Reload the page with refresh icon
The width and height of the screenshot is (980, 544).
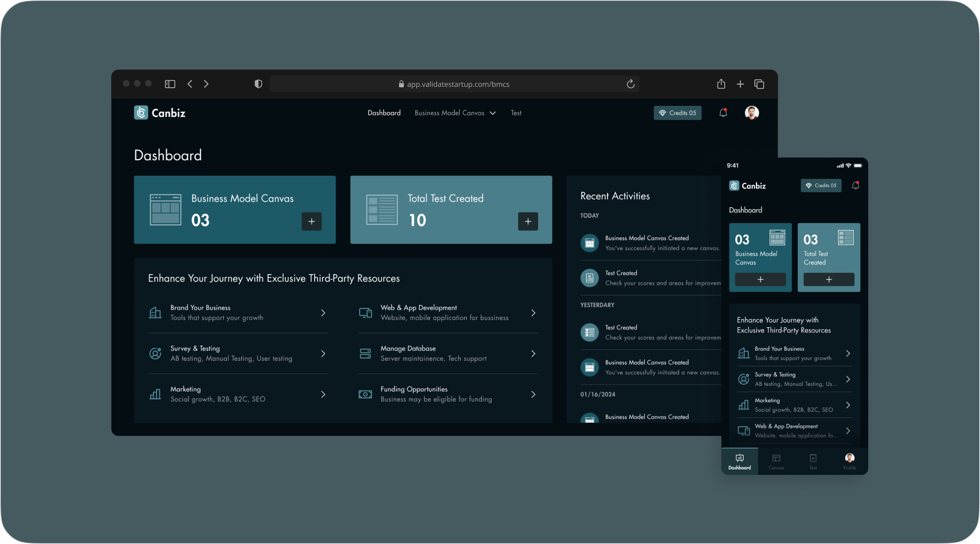(630, 84)
